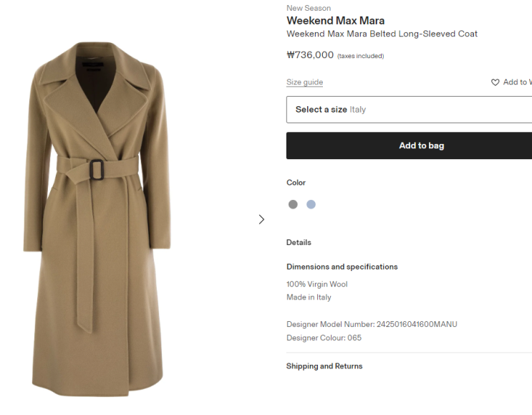
Task: Click the heart wishlist icon
Action: coord(495,82)
